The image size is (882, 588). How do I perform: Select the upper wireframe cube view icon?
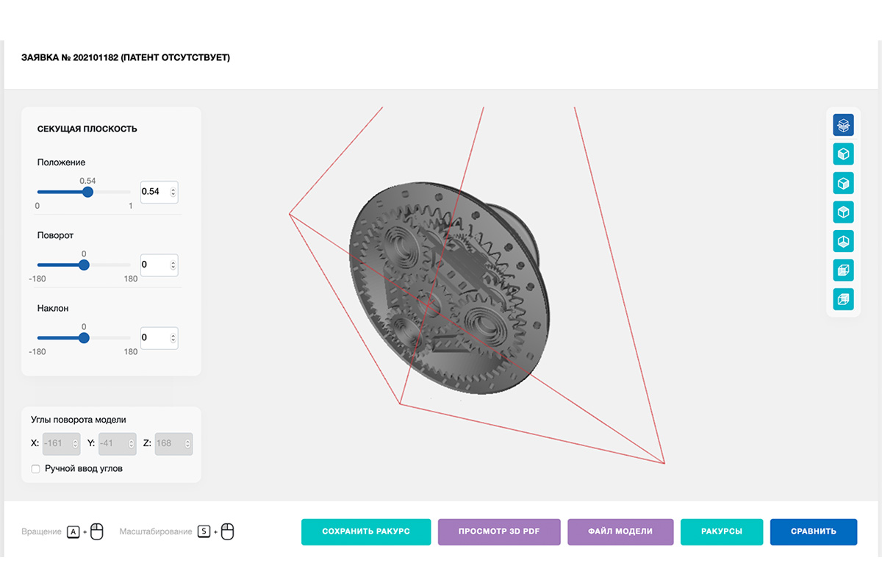click(843, 270)
